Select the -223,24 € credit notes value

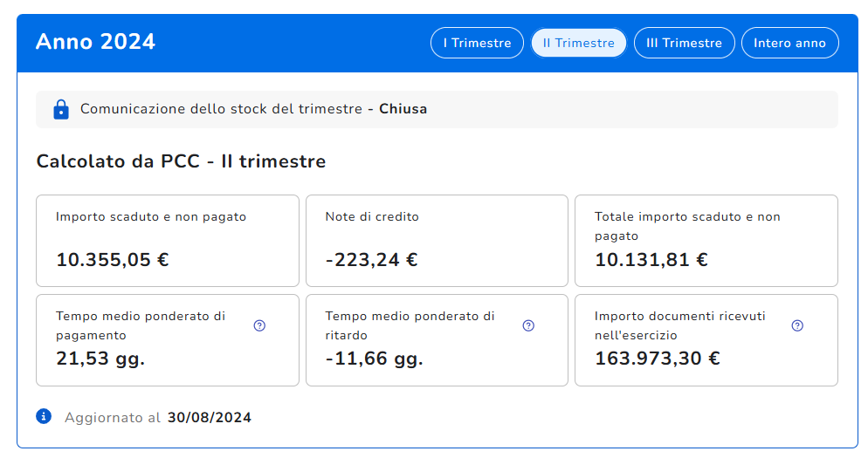371,259
